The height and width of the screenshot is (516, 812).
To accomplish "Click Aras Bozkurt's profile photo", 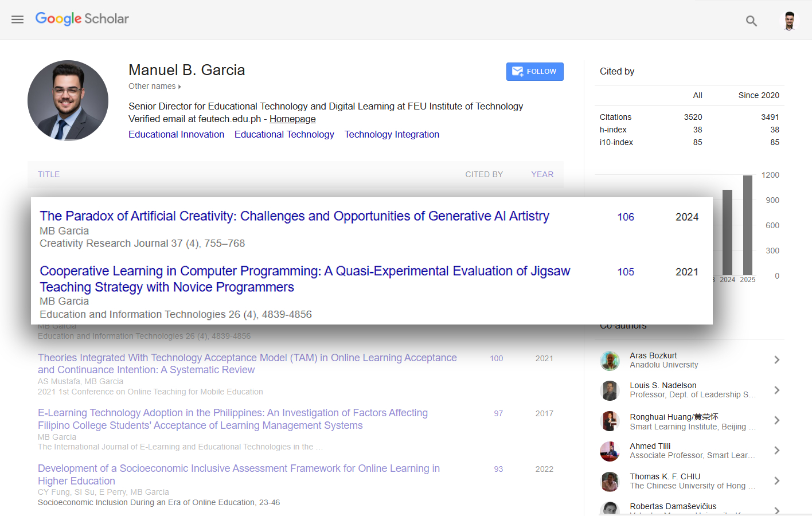I will coord(610,360).
